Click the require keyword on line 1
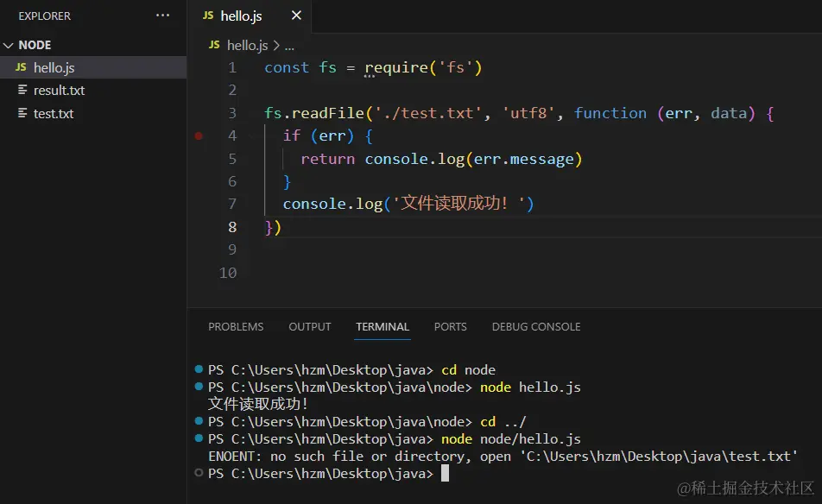 pyautogui.click(x=397, y=68)
